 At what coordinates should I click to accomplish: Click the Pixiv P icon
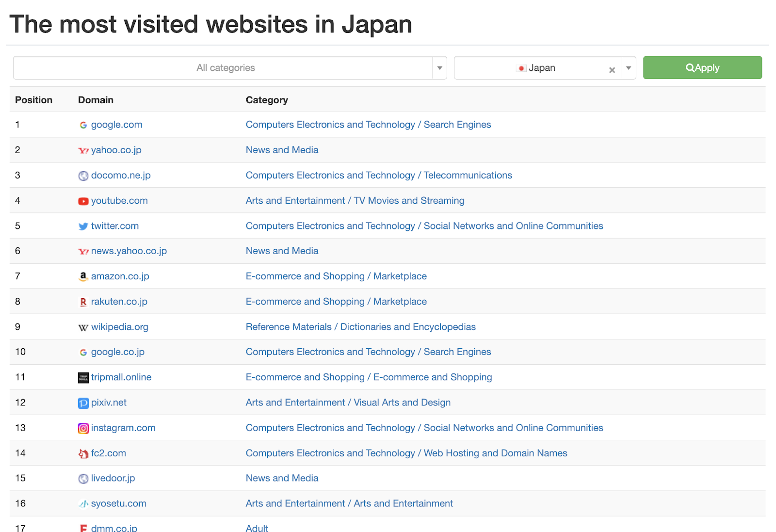[83, 403]
